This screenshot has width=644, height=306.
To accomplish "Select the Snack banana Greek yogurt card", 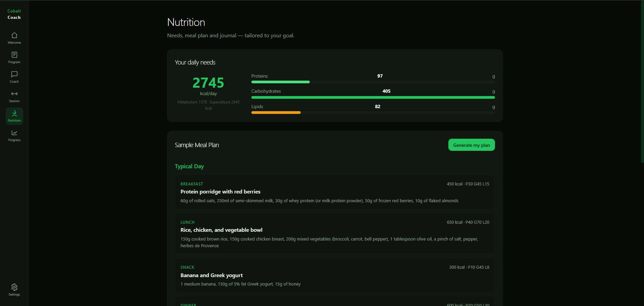I will 335,275.
